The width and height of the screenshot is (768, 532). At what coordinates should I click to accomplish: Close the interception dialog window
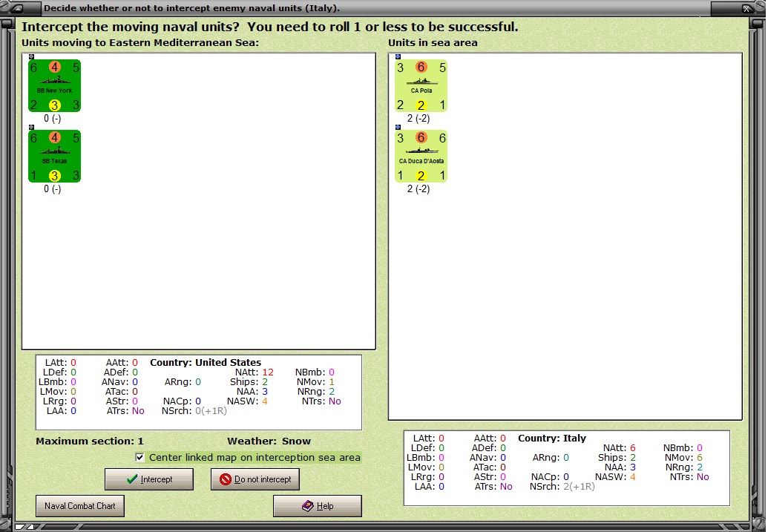pyautogui.click(x=747, y=8)
